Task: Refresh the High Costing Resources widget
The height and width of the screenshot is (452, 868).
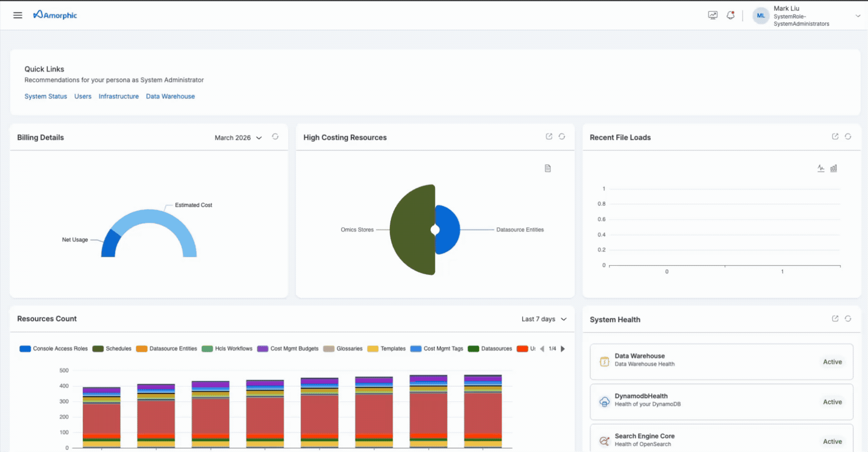Action: click(562, 137)
